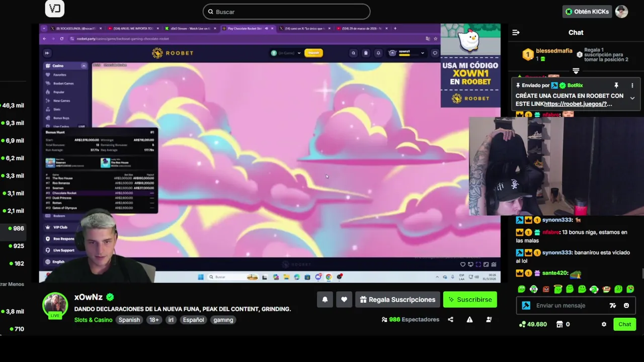644x362 pixels.
Task: Click username sante420 in chat
Action: point(554,273)
